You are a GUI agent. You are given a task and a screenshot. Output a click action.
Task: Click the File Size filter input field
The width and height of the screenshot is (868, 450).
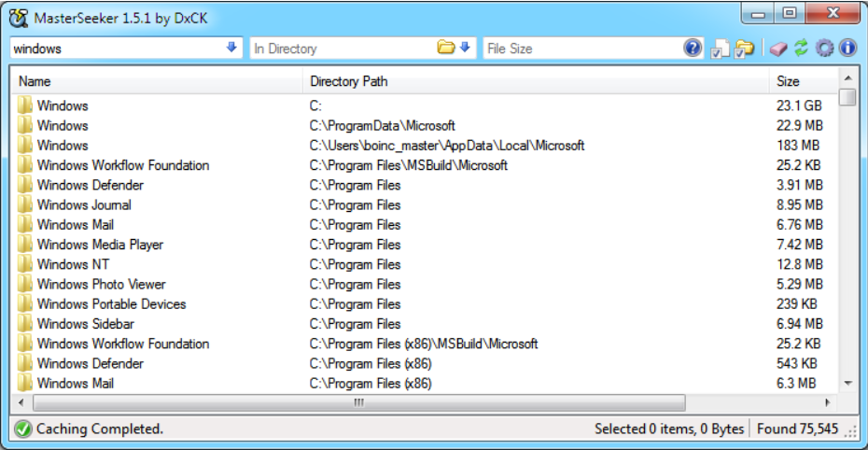579,49
